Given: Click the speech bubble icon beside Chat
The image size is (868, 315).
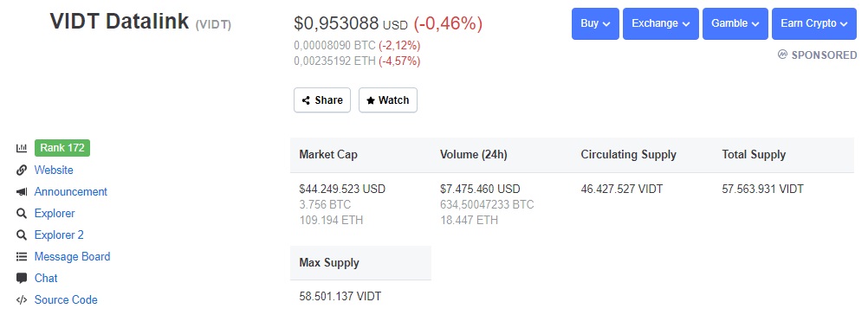Looking at the screenshot, I should click(22, 278).
